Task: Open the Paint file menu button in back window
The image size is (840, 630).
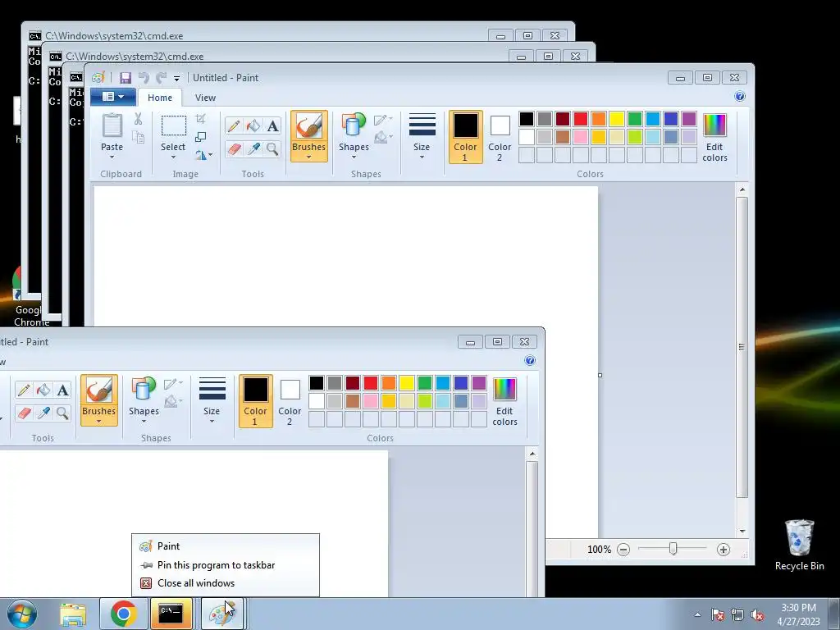Action: (x=113, y=97)
